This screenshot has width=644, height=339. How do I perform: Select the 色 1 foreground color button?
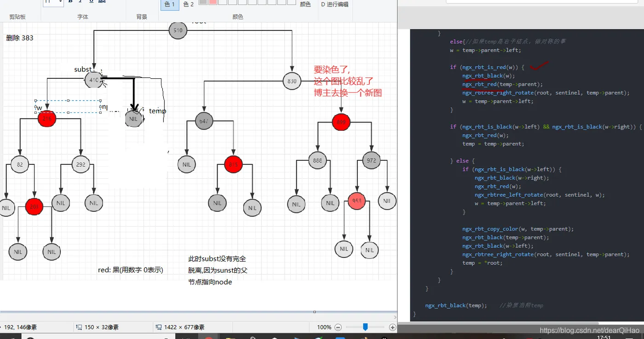click(170, 4)
